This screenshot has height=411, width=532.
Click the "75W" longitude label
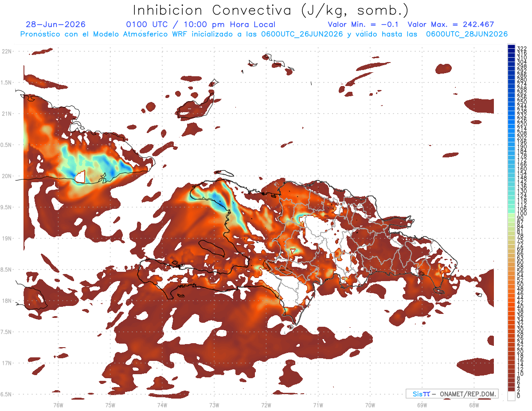click(110, 405)
